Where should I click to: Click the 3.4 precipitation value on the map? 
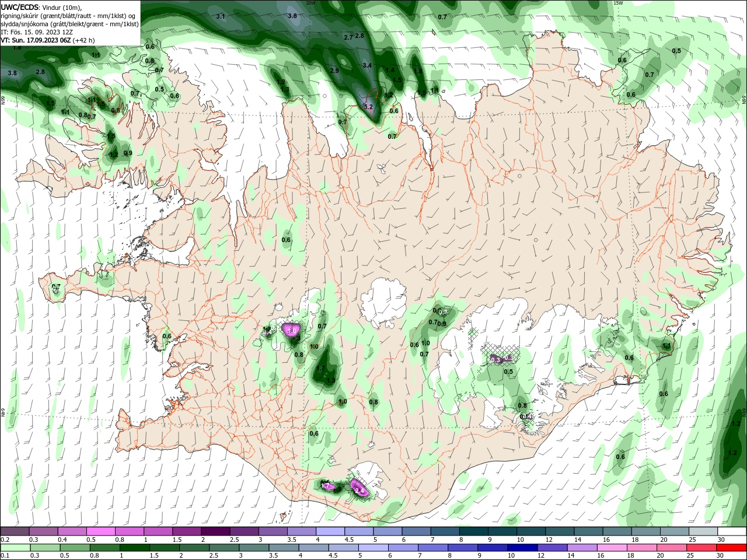click(367, 65)
